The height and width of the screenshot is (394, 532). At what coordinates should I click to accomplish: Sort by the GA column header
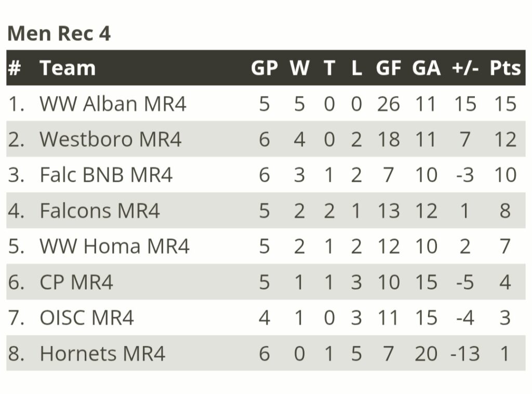pos(426,68)
